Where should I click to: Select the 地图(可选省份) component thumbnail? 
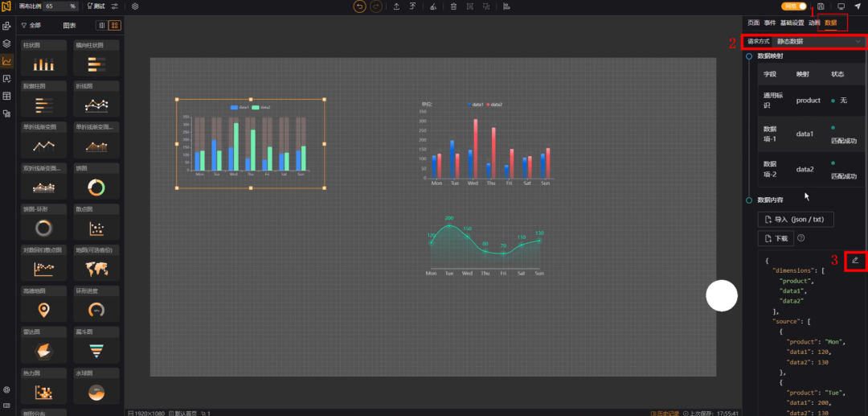coord(96,263)
